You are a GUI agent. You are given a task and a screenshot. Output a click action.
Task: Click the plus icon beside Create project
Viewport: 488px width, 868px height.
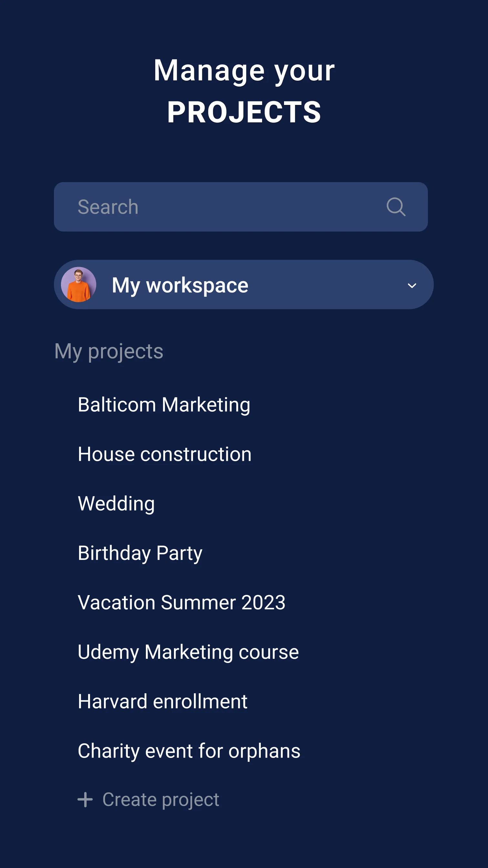tap(85, 800)
